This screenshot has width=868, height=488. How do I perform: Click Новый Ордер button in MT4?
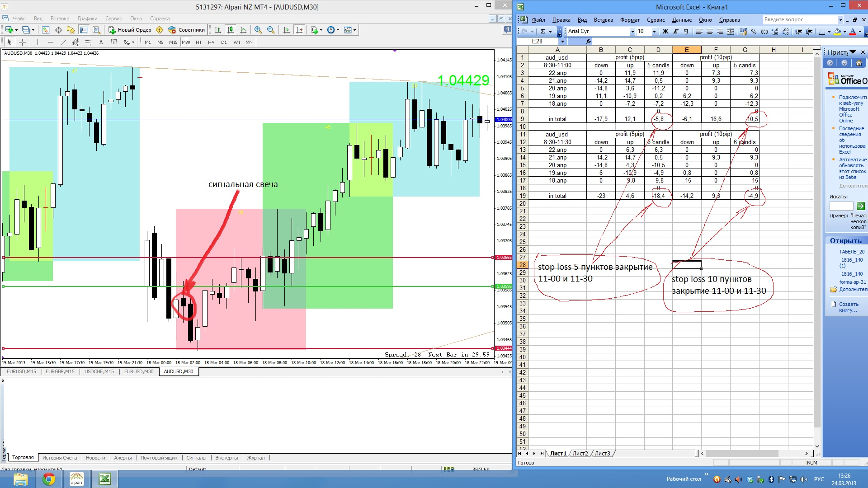point(130,30)
